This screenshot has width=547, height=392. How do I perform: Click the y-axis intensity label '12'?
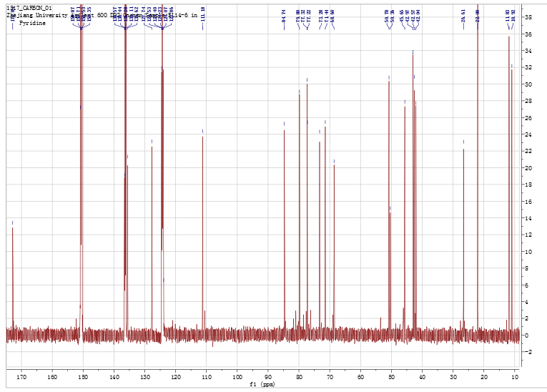[x=528, y=235]
